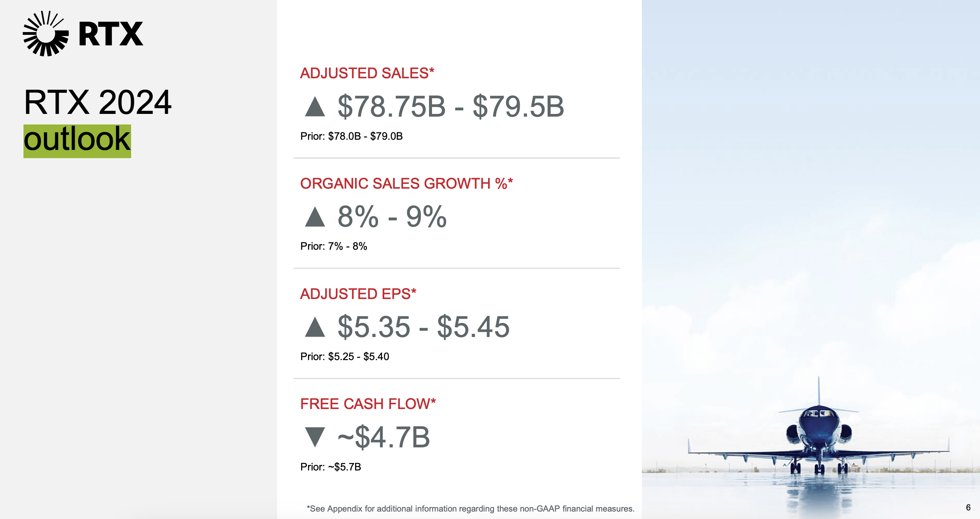This screenshot has width=980, height=519.
Task: Click the slide page number 6
Action: point(968,508)
